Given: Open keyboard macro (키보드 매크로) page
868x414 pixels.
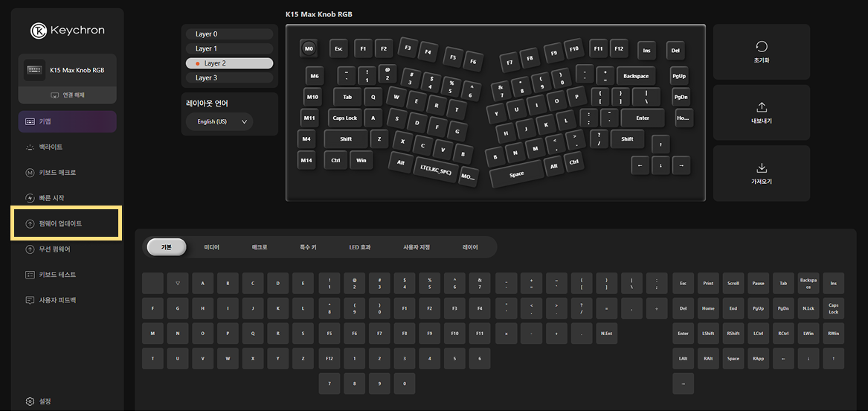Looking at the screenshot, I should click(x=57, y=173).
